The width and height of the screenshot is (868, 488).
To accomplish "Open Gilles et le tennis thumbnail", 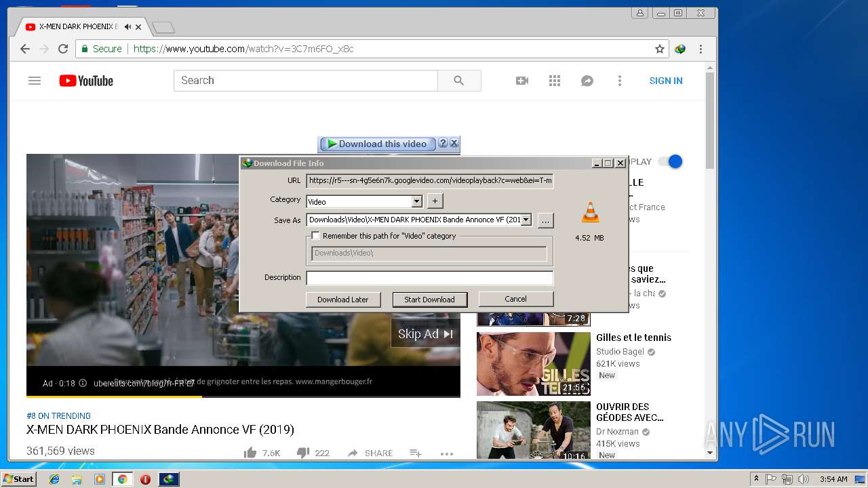I will 534,363.
